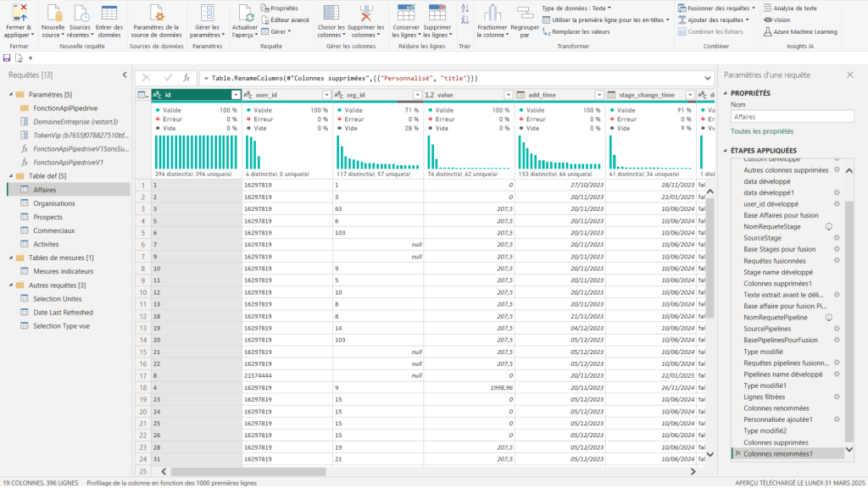
Task: Click the Fermer & appliquer icon
Action: (19, 13)
